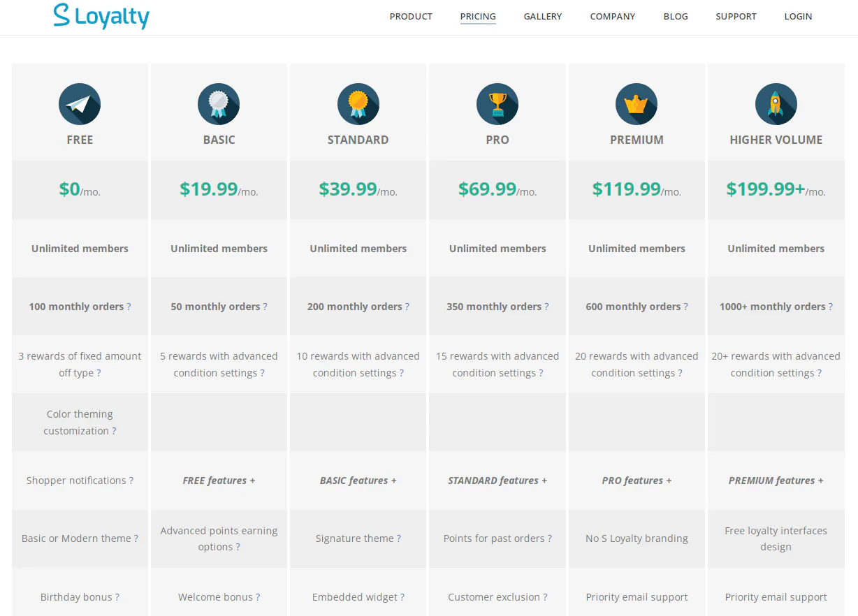Image resolution: width=858 pixels, height=616 pixels.
Task: Open the SUPPORT nav item
Action: (x=736, y=16)
